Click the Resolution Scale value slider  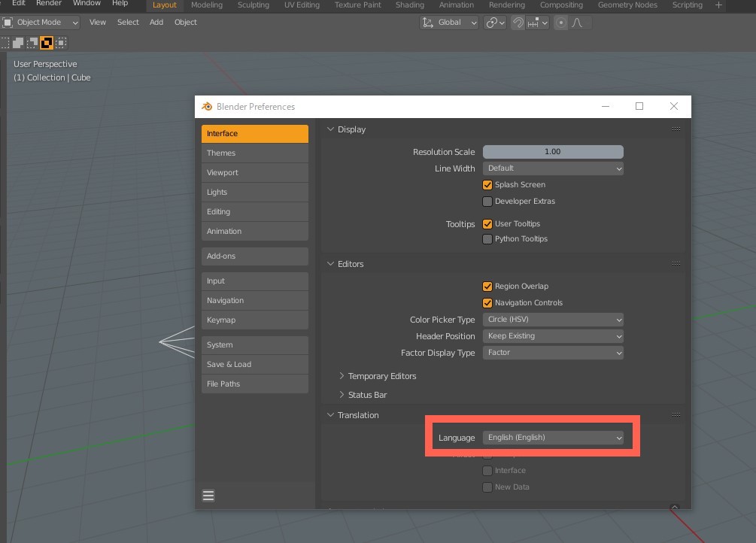click(x=553, y=152)
